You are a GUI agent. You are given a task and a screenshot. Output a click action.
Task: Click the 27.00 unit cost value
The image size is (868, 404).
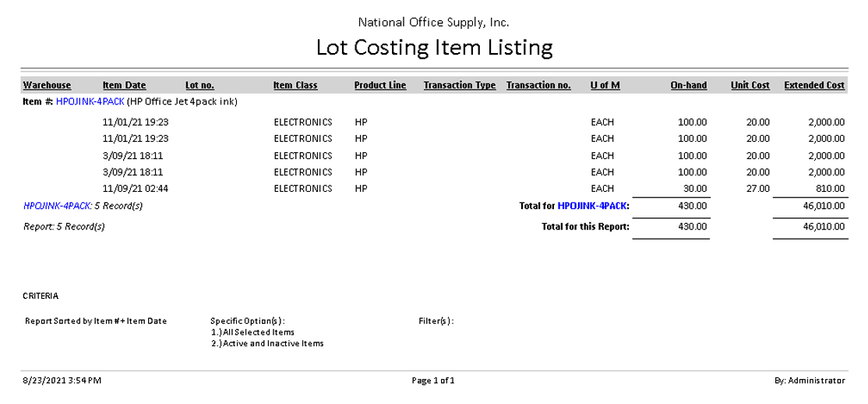pyautogui.click(x=757, y=188)
